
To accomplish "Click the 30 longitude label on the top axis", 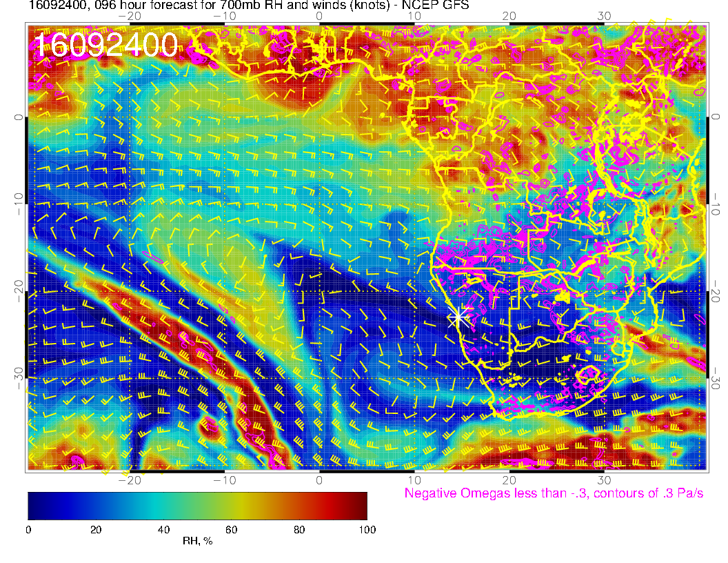I will coord(604,17).
